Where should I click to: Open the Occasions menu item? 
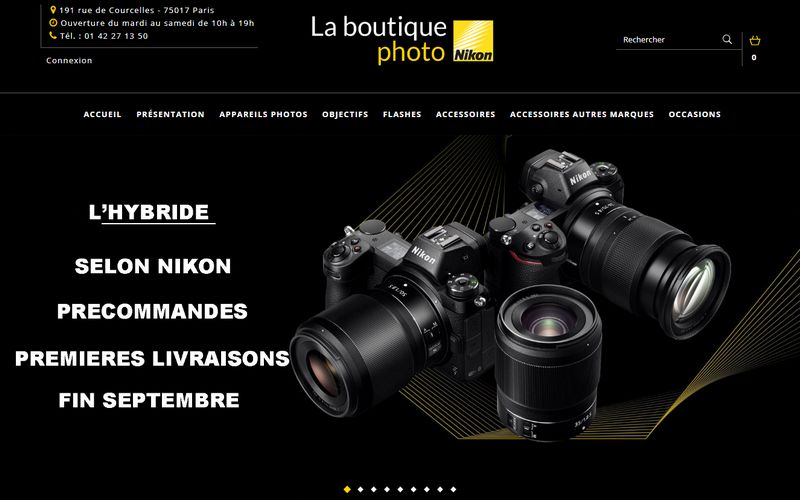(694, 114)
